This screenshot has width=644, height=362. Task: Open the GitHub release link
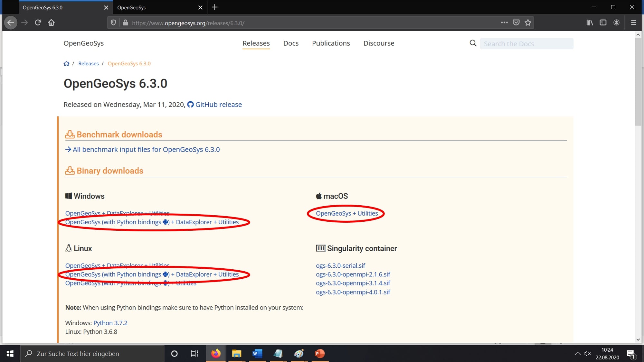(214, 105)
